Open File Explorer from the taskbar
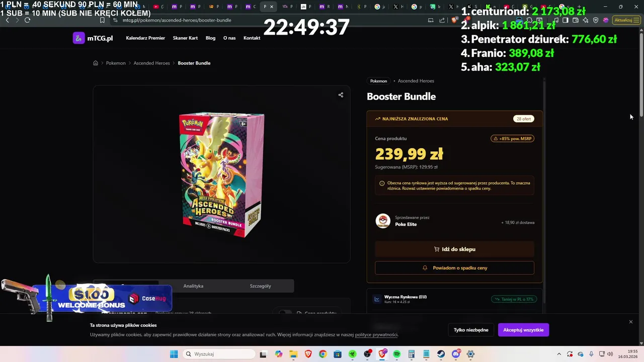 point(293,354)
